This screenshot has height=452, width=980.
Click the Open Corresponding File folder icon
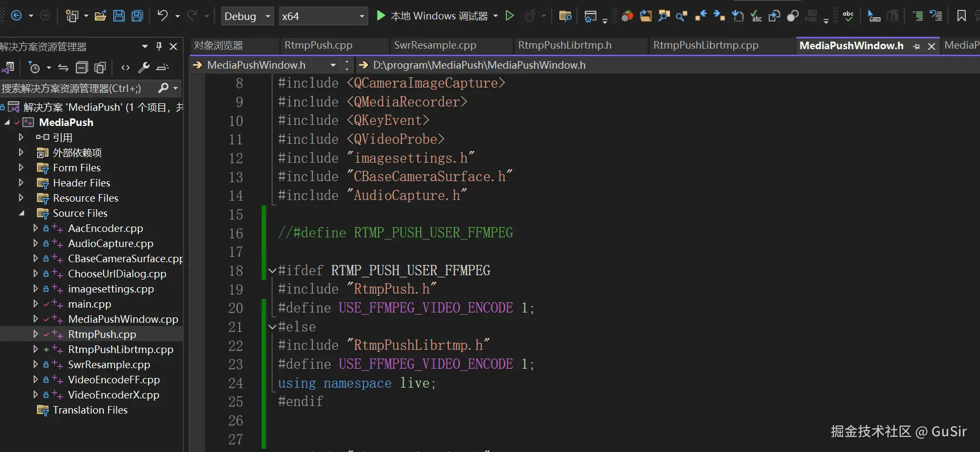pyautogui.click(x=646, y=16)
